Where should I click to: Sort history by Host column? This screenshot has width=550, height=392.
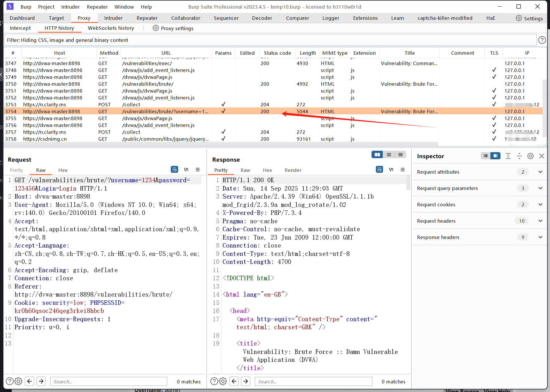[59, 53]
